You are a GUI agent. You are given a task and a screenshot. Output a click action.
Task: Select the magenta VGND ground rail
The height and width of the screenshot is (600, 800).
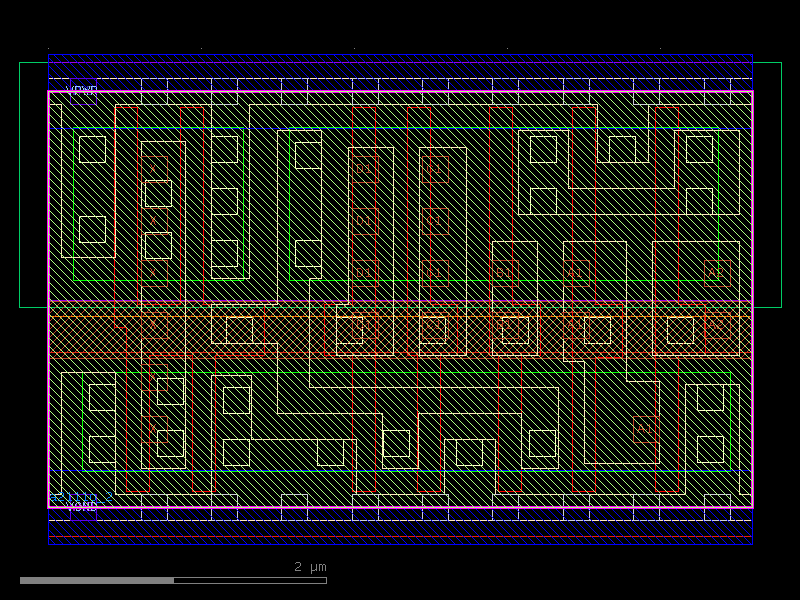(x=400, y=508)
